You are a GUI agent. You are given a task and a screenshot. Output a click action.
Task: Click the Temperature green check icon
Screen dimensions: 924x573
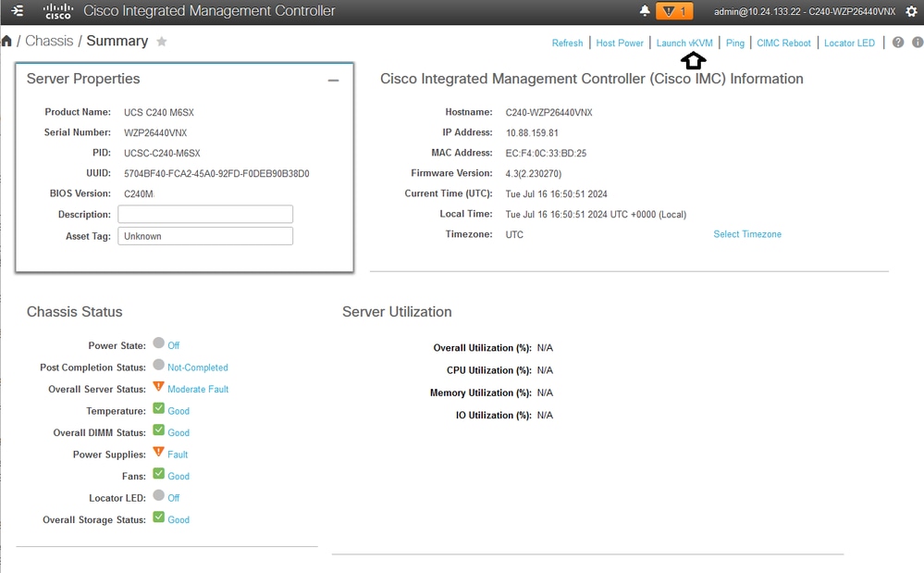click(158, 408)
